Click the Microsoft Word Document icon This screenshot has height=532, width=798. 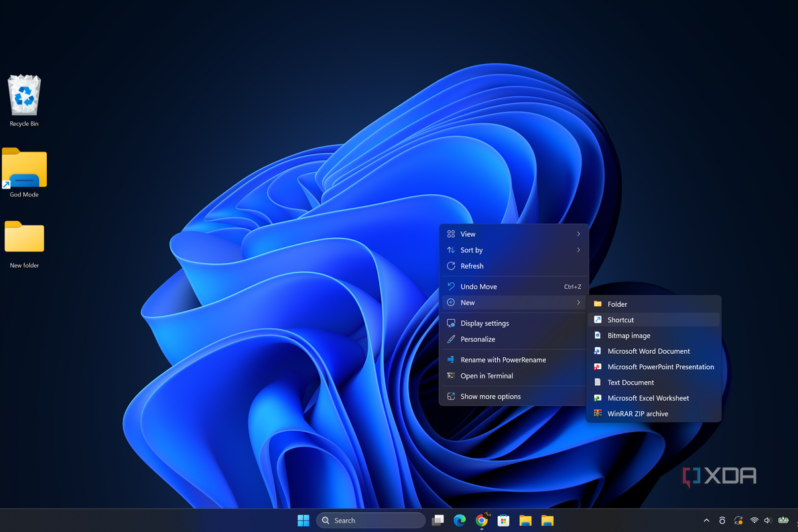tap(598, 351)
